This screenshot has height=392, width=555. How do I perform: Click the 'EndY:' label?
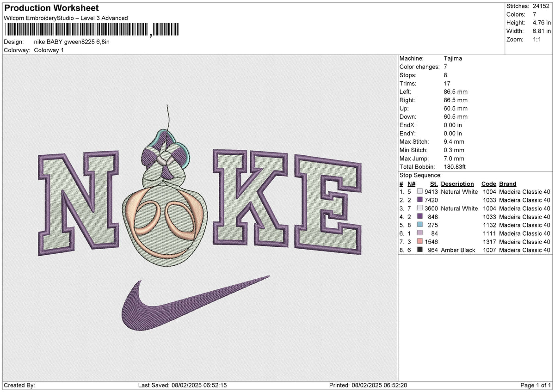[x=407, y=133]
